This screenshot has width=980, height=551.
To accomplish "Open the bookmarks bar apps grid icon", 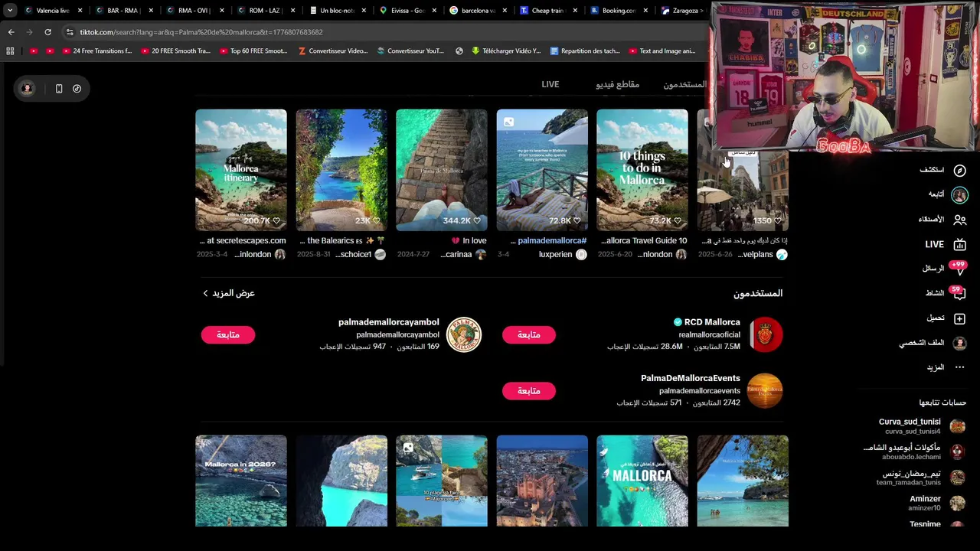I will click(10, 51).
